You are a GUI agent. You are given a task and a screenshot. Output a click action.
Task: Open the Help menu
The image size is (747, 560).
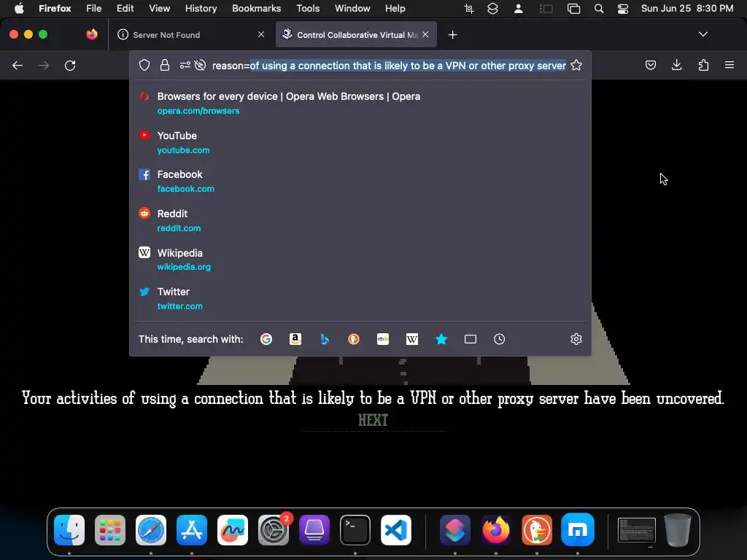point(395,9)
